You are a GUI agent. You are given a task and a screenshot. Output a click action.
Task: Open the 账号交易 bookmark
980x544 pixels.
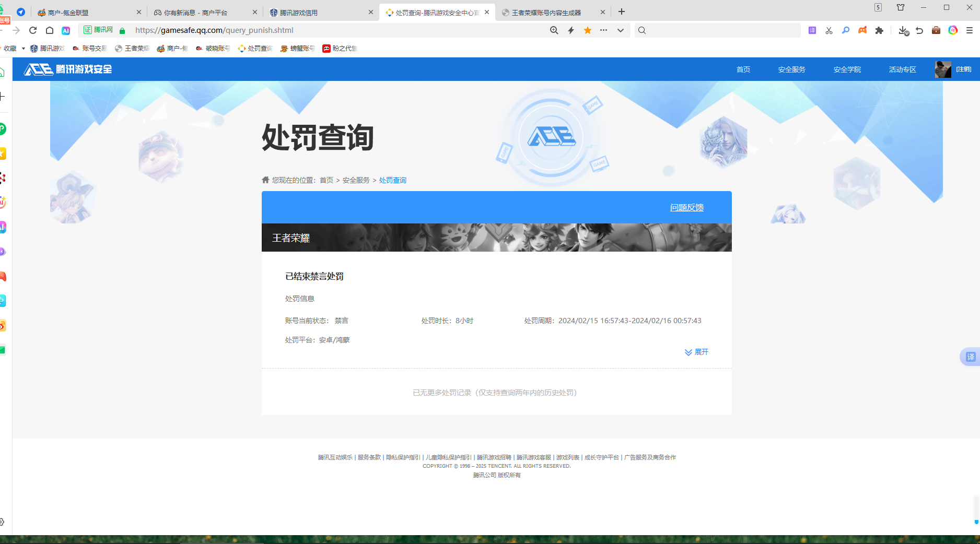click(90, 49)
